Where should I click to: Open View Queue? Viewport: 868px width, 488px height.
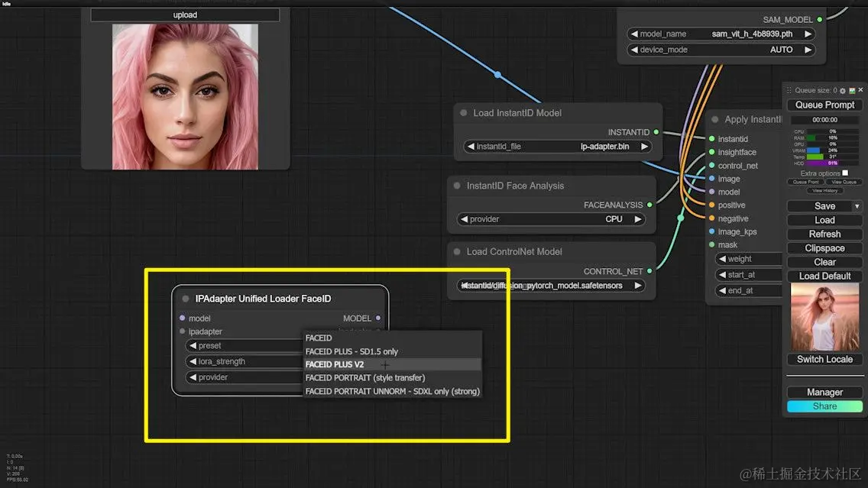click(x=844, y=182)
